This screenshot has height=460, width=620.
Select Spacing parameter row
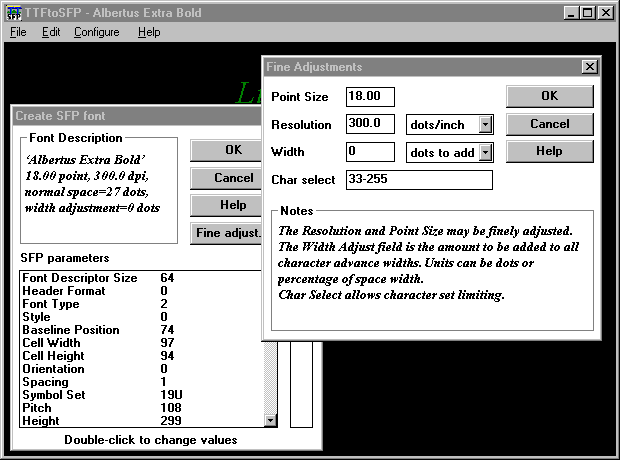click(142, 382)
